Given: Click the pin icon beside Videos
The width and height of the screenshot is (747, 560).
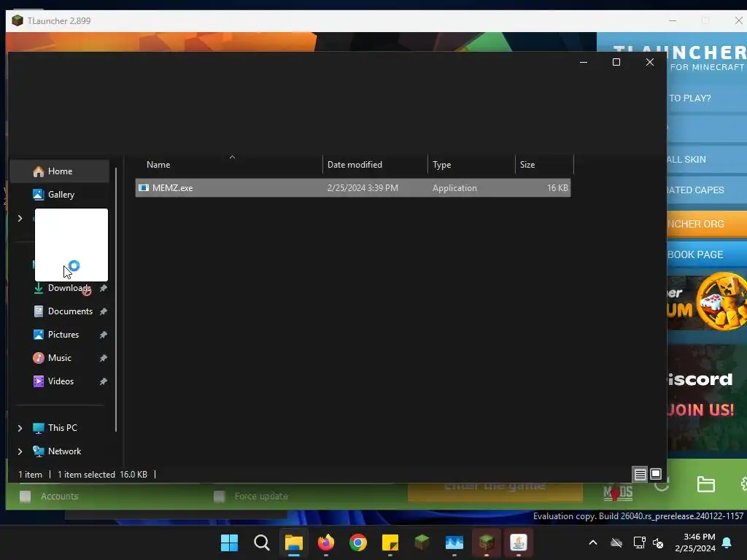Looking at the screenshot, I should point(104,381).
